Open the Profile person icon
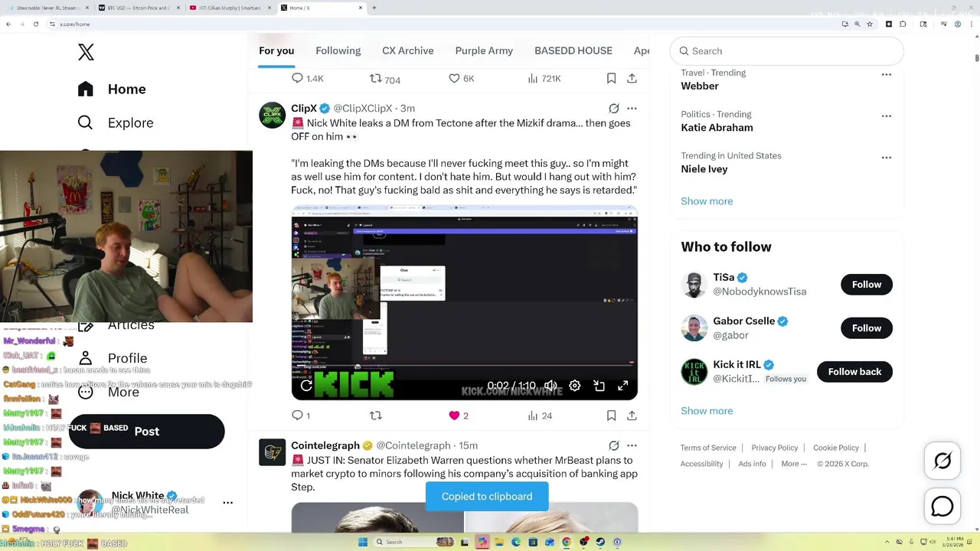Image resolution: width=980 pixels, height=551 pixels. pyautogui.click(x=86, y=358)
